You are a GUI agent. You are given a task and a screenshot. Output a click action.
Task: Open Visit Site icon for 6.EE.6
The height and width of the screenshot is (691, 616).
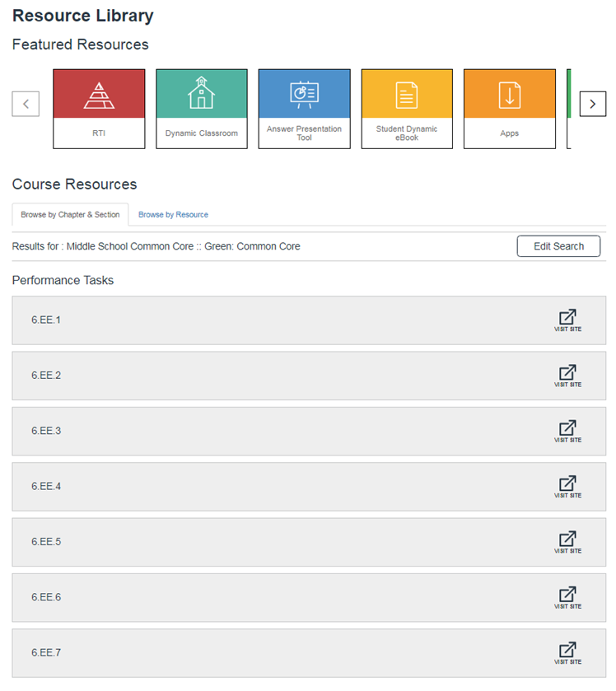(x=567, y=597)
